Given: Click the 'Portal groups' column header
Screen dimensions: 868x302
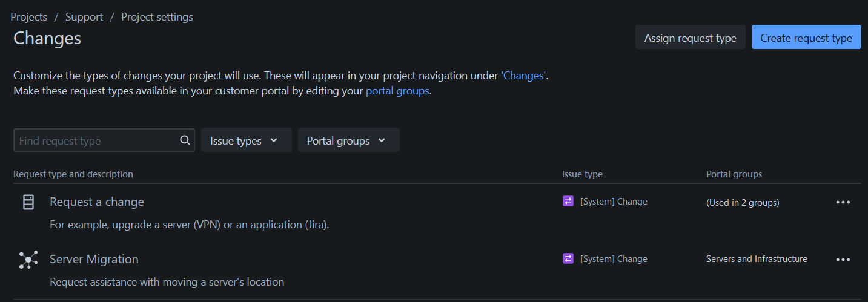Looking at the screenshot, I should 734,174.
